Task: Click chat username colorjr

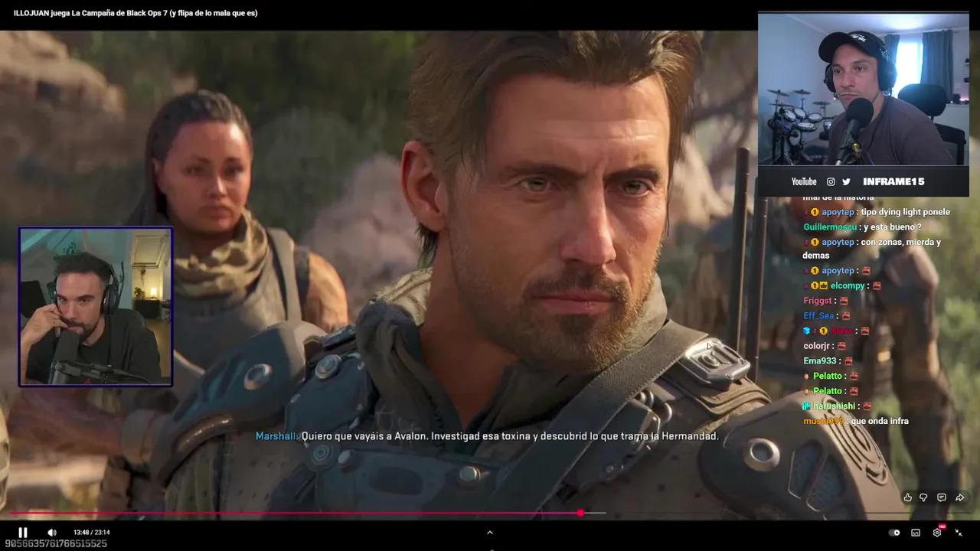Action: (818, 346)
